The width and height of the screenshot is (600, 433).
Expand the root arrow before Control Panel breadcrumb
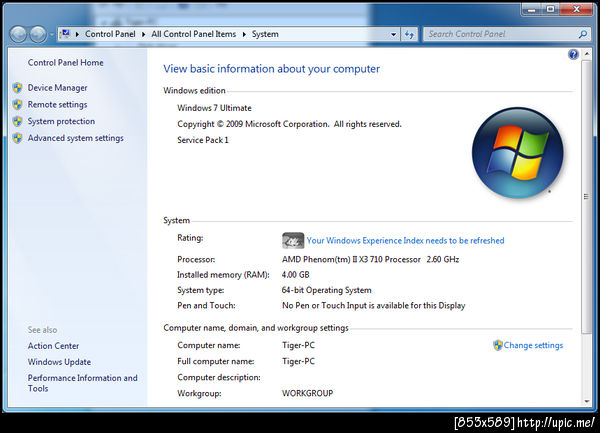click(x=77, y=34)
